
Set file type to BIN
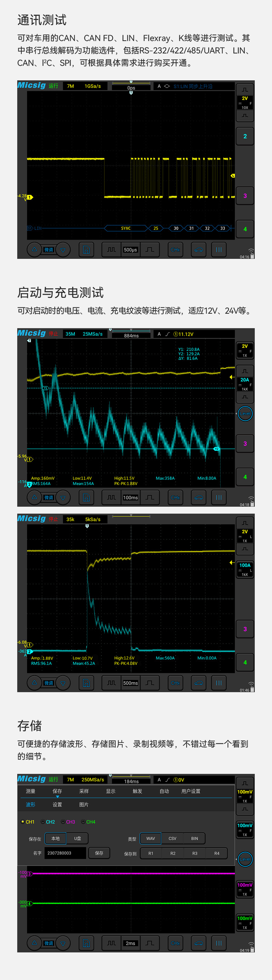click(195, 839)
